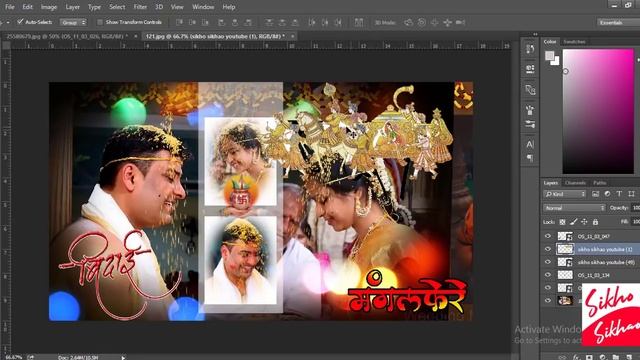
Task: Toggle lock all padlock
Action: (595, 222)
